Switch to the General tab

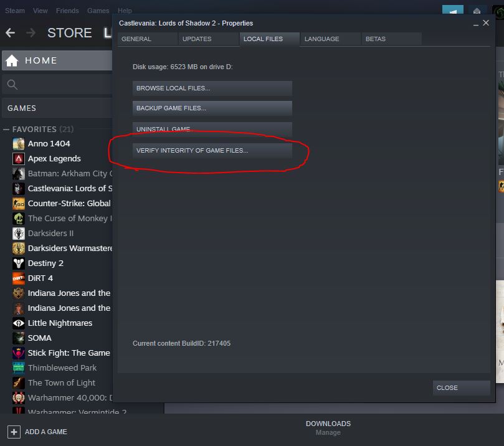pyautogui.click(x=147, y=39)
